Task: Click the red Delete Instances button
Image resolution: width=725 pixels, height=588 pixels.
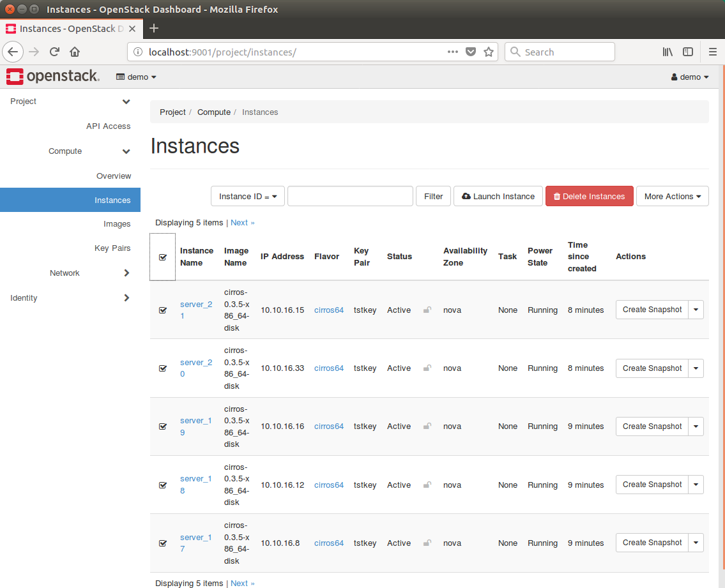Action: point(589,197)
